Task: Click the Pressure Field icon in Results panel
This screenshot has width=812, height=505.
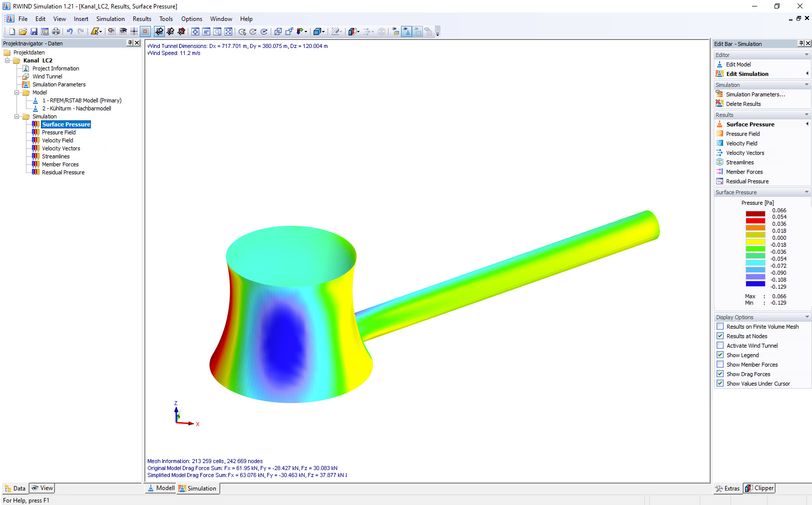Action: point(720,134)
